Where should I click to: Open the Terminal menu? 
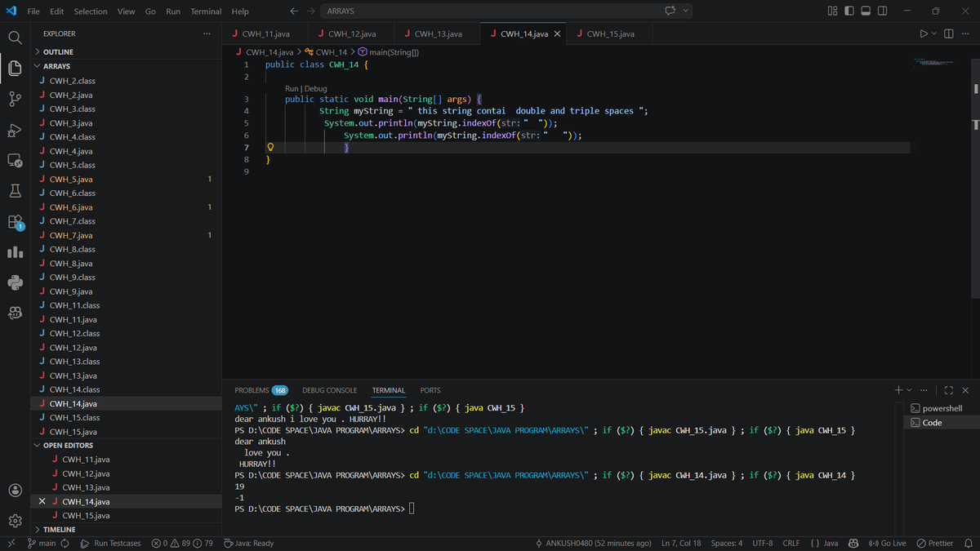point(206,11)
